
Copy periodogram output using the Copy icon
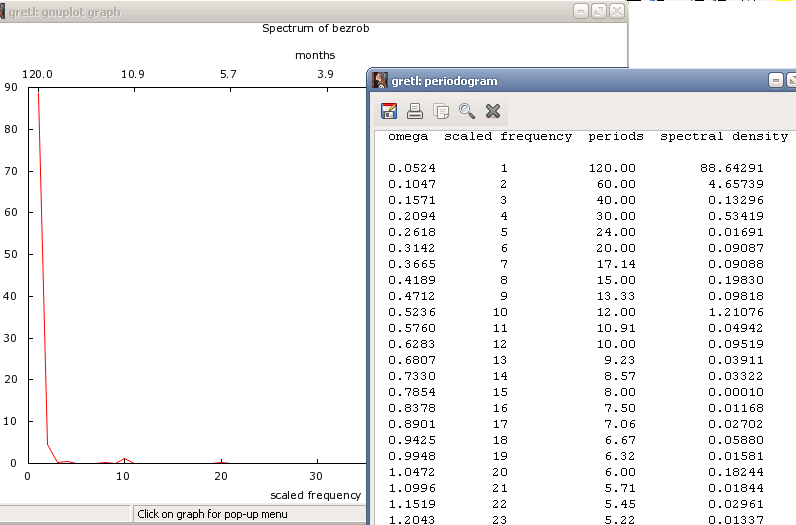[x=441, y=111]
